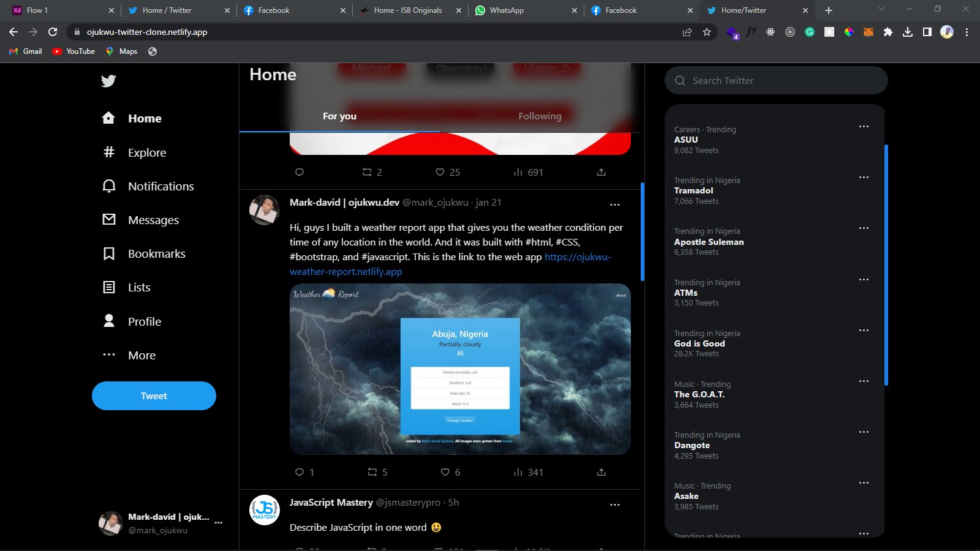
Task: Open Messages in the left sidebar
Action: coord(140,220)
